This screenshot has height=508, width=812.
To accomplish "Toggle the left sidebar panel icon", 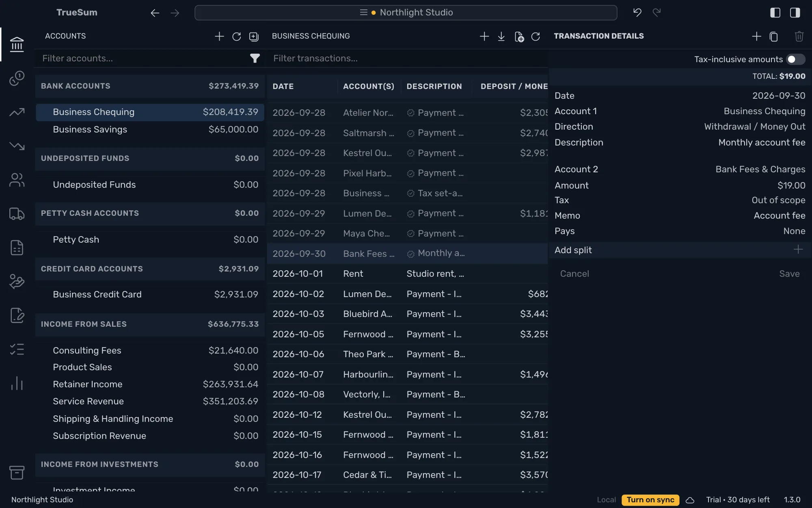I will 775,13.
